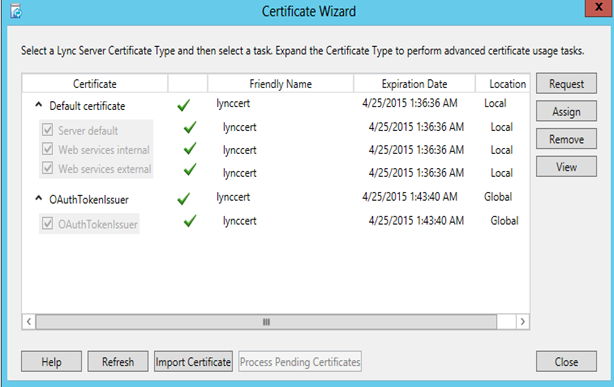This screenshot has height=387, width=614.
Task: Click the horizontal scrollbar thumb
Action: pyautogui.click(x=266, y=322)
